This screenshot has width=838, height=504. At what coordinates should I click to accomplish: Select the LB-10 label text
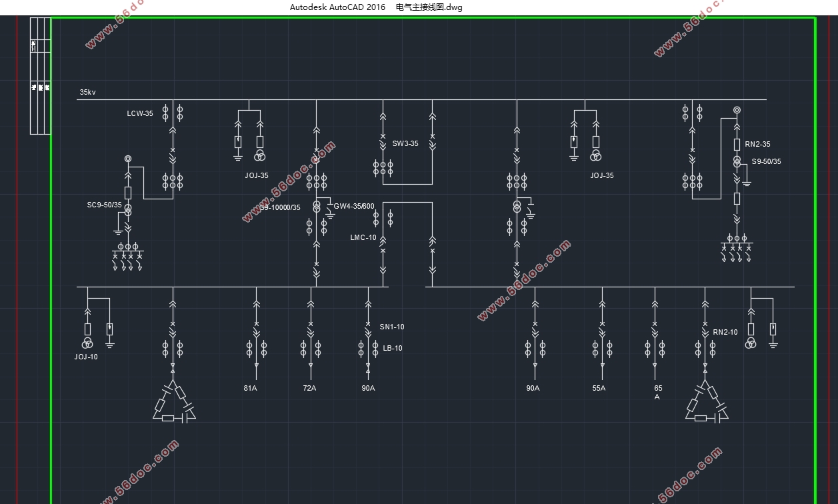[x=393, y=348]
